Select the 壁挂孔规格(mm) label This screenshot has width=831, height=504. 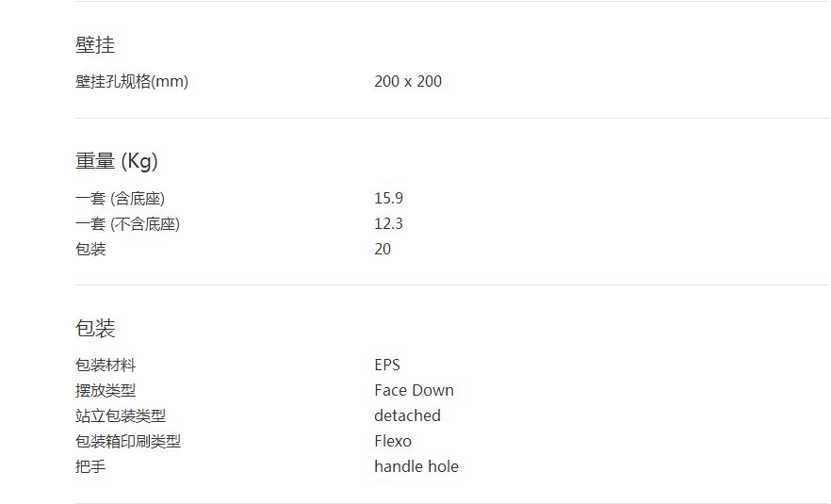tap(132, 81)
